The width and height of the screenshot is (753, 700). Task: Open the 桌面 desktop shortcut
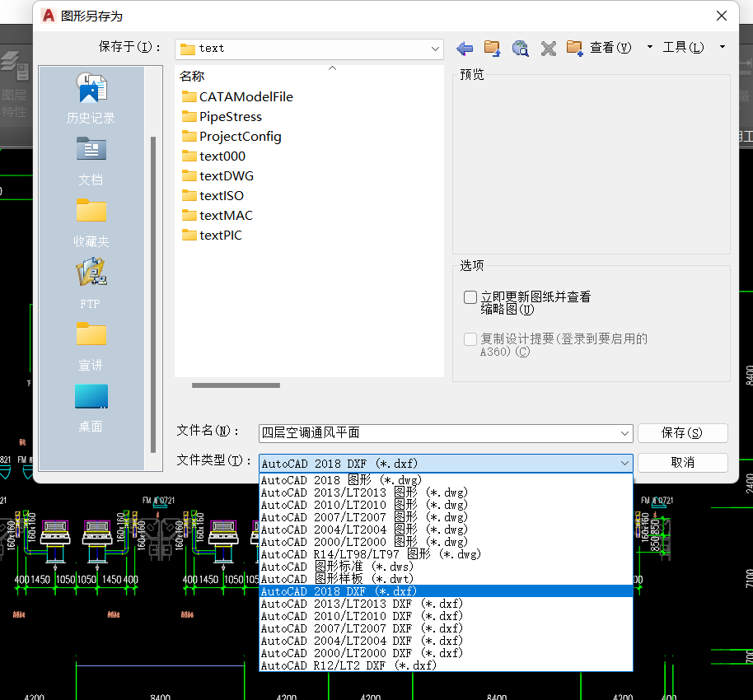pos(91,408)
